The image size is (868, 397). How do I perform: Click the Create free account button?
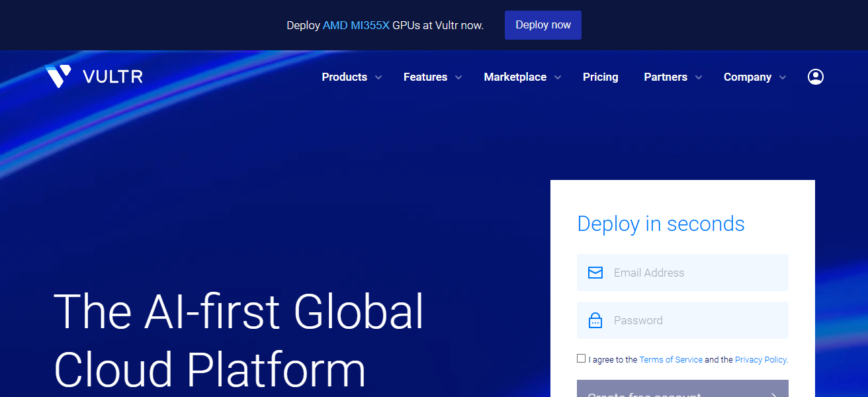(x=683, y=388)
